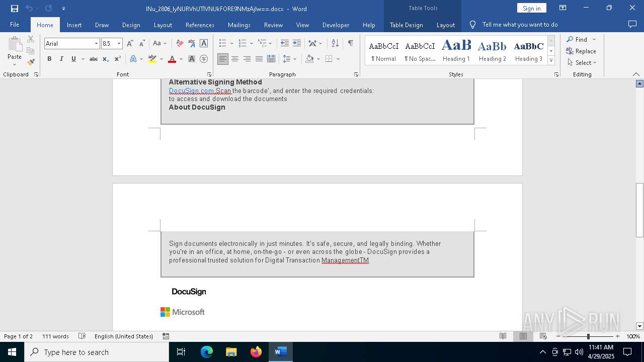
Task: Toggle Bold formatting
Action: (49, 59)
